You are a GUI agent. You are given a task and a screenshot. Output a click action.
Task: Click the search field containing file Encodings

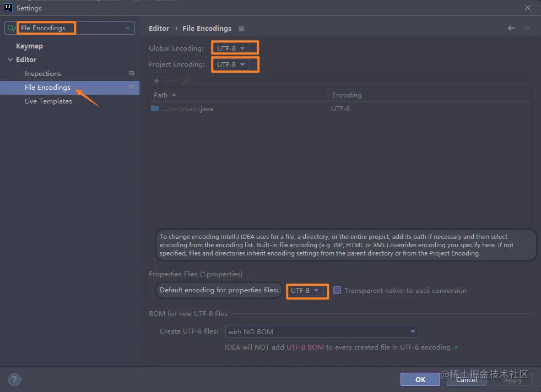[x=70, y=28]
